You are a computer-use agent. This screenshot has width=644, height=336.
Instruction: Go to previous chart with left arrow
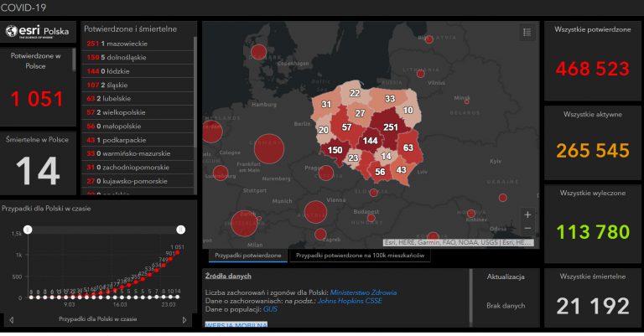[x=12, y=319]
